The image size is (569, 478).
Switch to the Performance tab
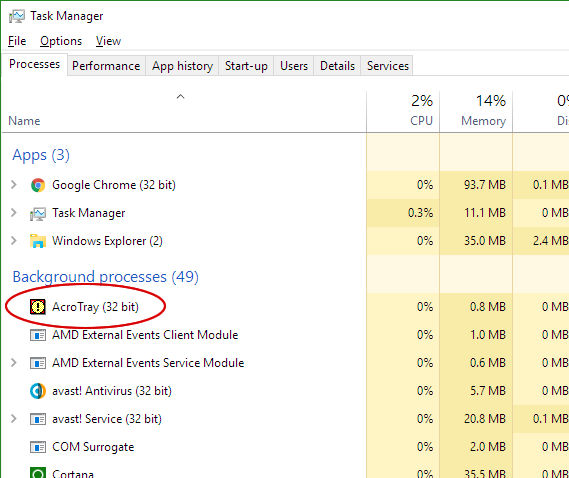pyautogui.click(x=106, y=66)
